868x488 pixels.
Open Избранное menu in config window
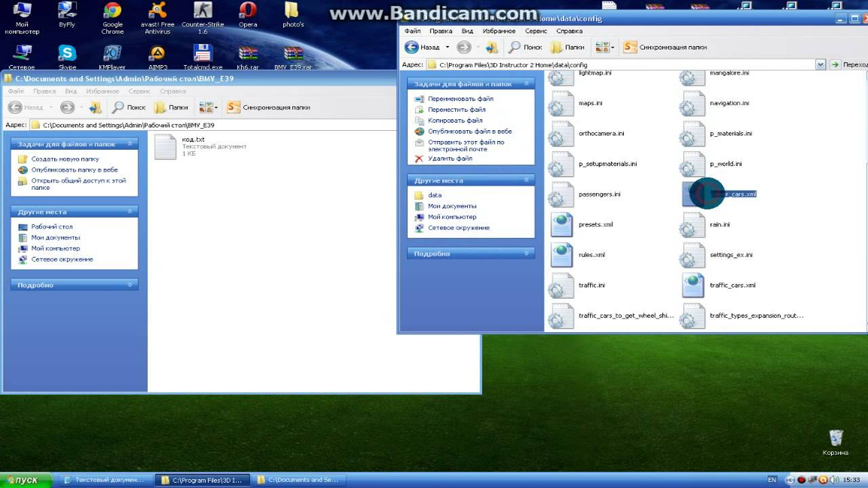pyautogui.click(x=498, y=31)
